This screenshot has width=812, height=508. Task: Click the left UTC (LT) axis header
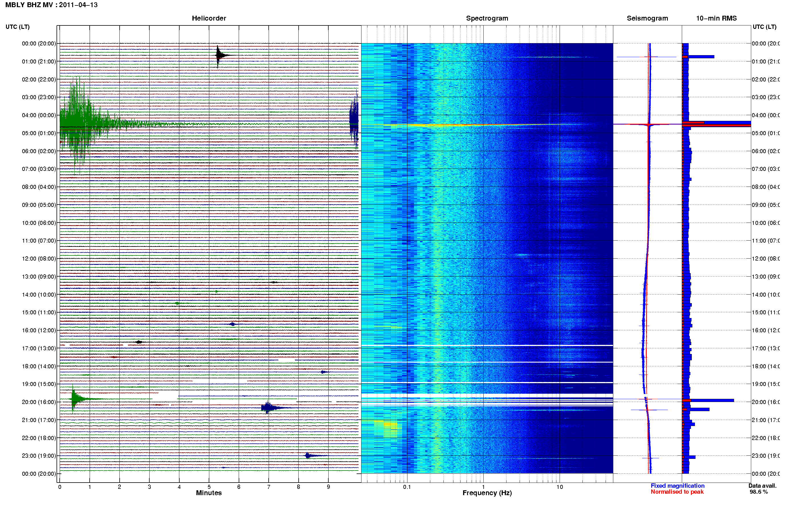17,27
